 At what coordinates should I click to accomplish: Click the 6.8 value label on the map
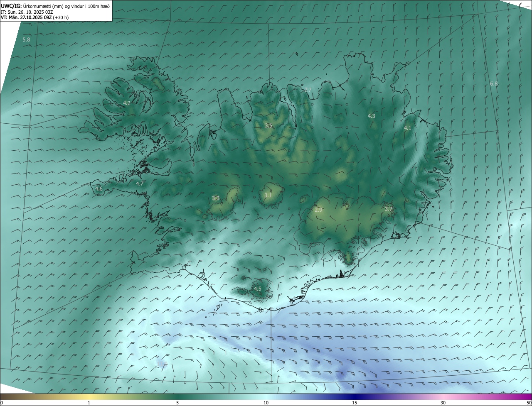pos(494,83)
